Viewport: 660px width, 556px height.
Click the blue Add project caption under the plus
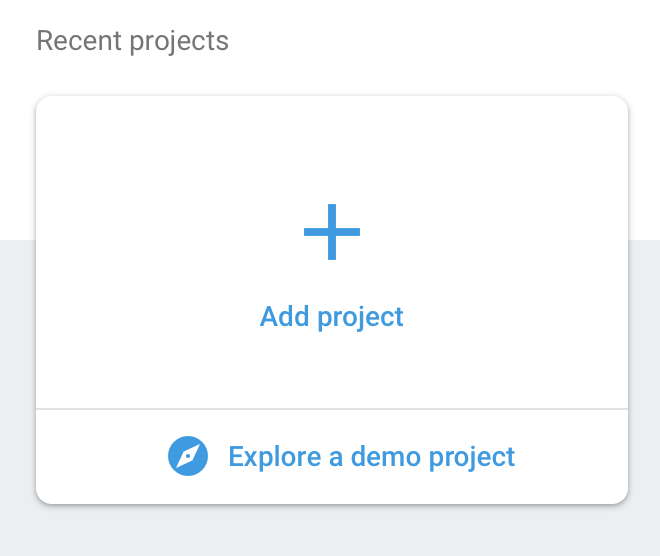coord(332,317)
